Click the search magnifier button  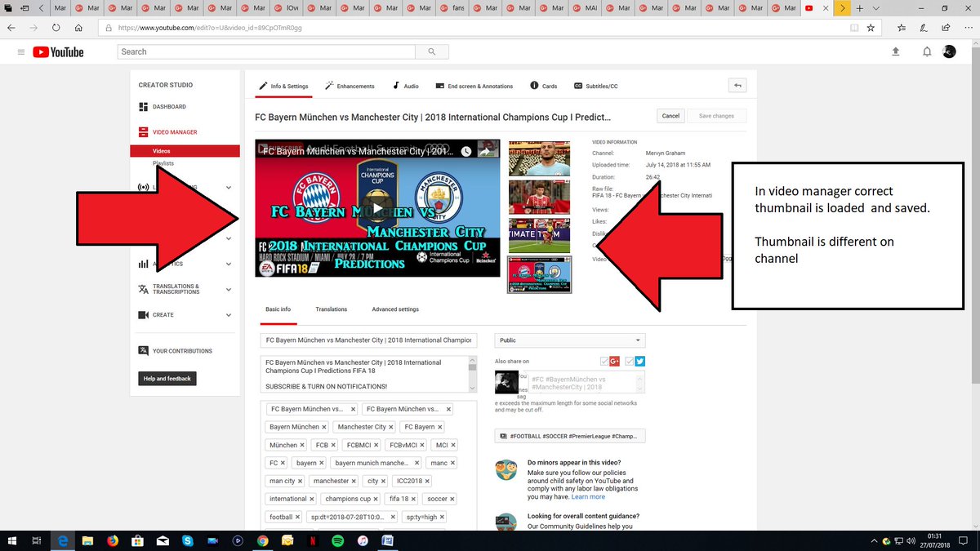(x=432, y=51)
